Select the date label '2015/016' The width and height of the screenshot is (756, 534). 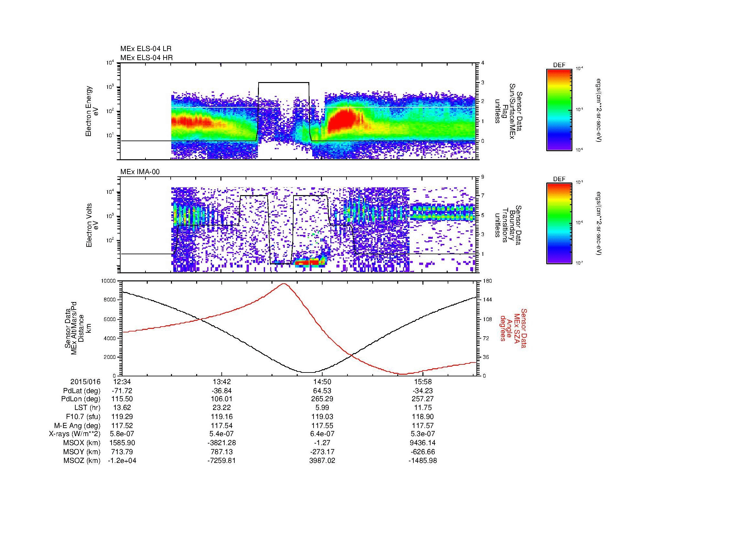[85, 382]
